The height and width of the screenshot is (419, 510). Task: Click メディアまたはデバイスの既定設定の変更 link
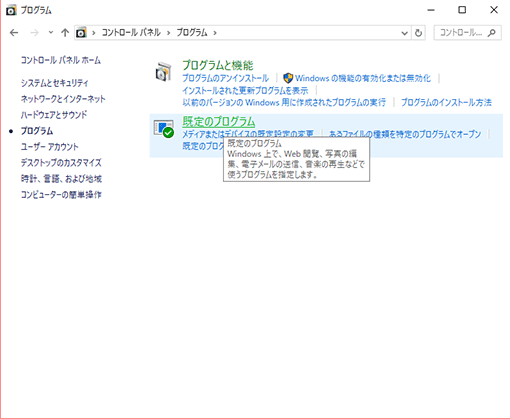click(248, 134)
